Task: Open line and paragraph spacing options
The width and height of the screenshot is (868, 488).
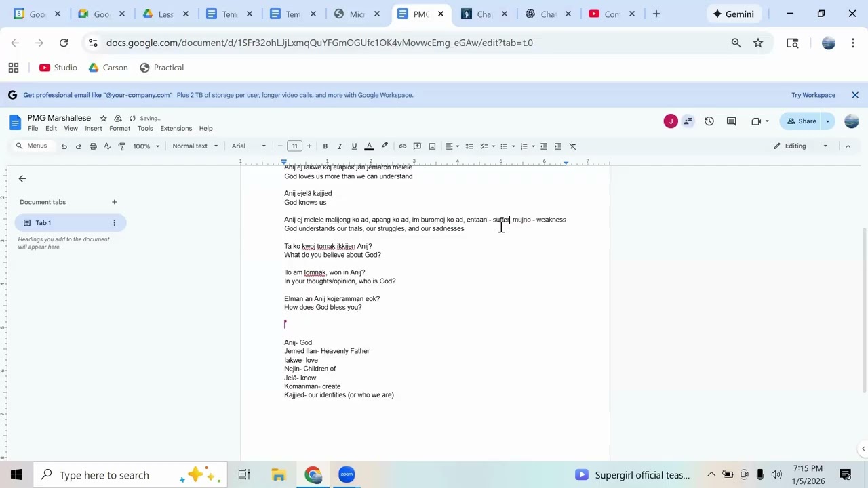Action: click(x=469, y=146)
